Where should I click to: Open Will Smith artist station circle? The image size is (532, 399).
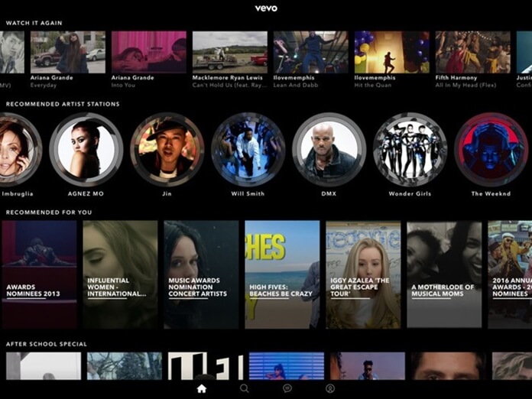(x=248, y=150)
